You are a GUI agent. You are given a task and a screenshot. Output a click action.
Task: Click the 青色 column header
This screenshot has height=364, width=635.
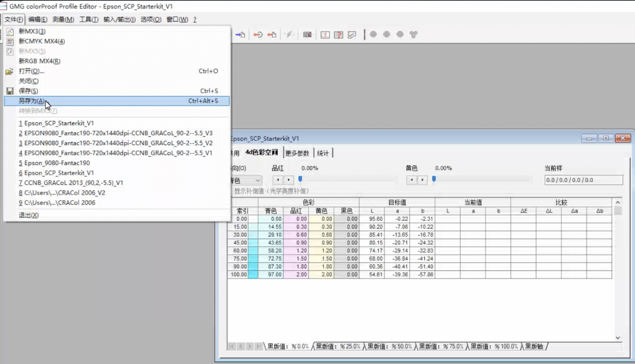270,211
